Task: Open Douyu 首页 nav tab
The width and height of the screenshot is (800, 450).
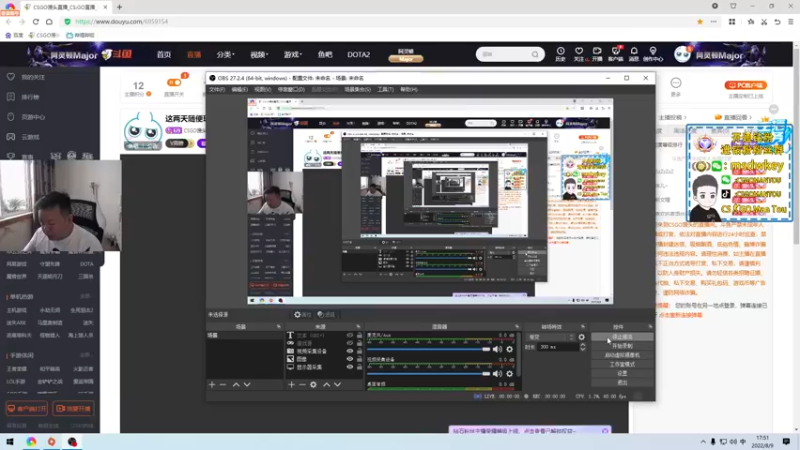Action: (164, 55)
